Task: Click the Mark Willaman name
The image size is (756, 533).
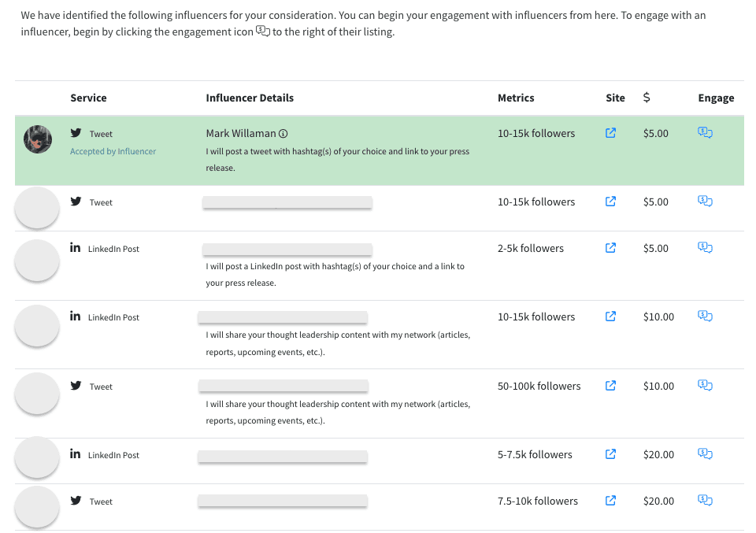Action: coord(241,134)
